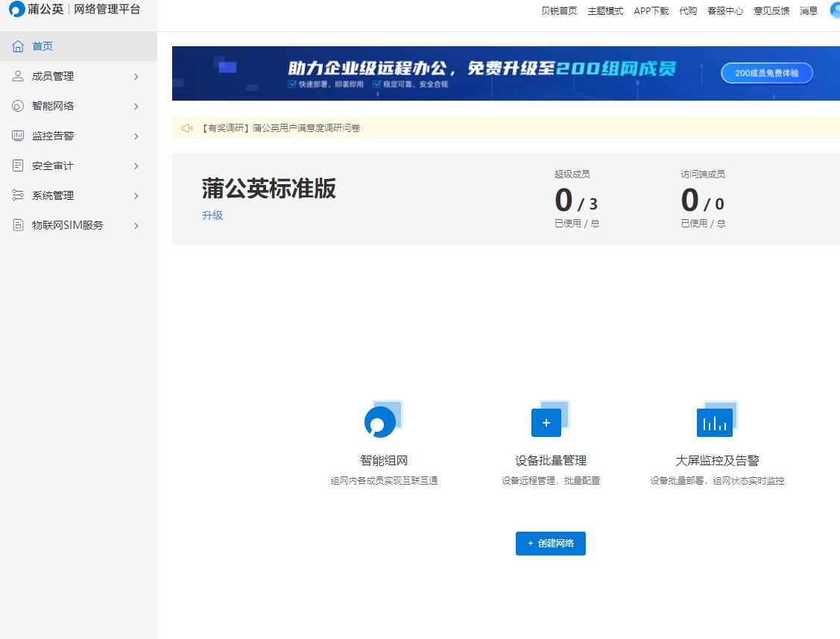
Task: Expand the 物联网SIM服务 chevron arrow
Action: pyautogui.click(x=136, y=225)
